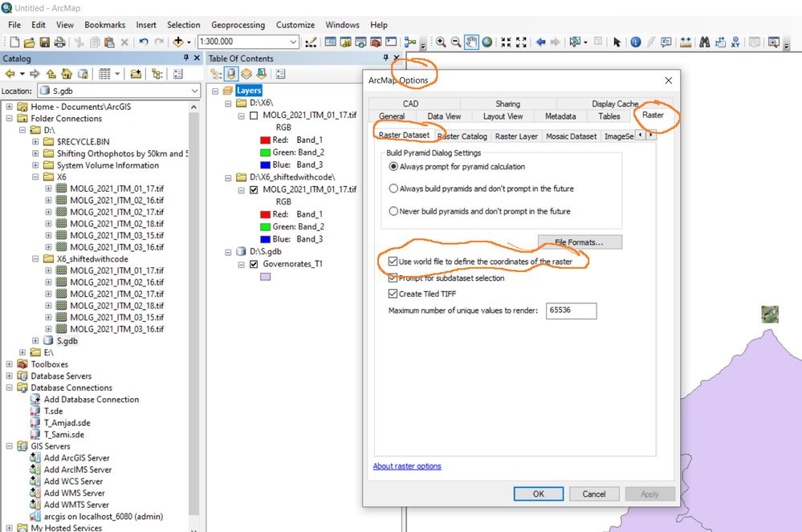Click the Fixed Zoom In icon

(506, 42)
